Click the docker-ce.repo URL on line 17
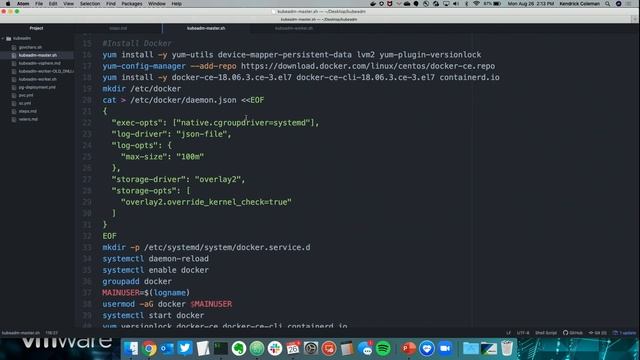Image resolution: width=640 pixels, height=360 pixels. coord(368,66)
